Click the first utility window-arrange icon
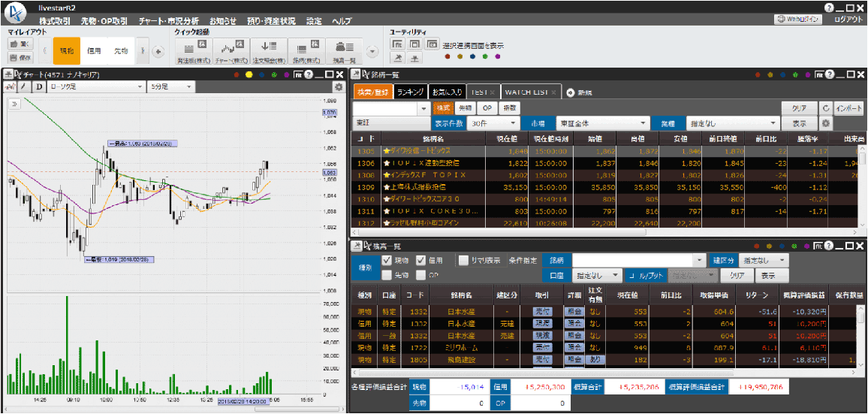Image resolution: width=868 pixels, height=414 pixels. point(397,44)
